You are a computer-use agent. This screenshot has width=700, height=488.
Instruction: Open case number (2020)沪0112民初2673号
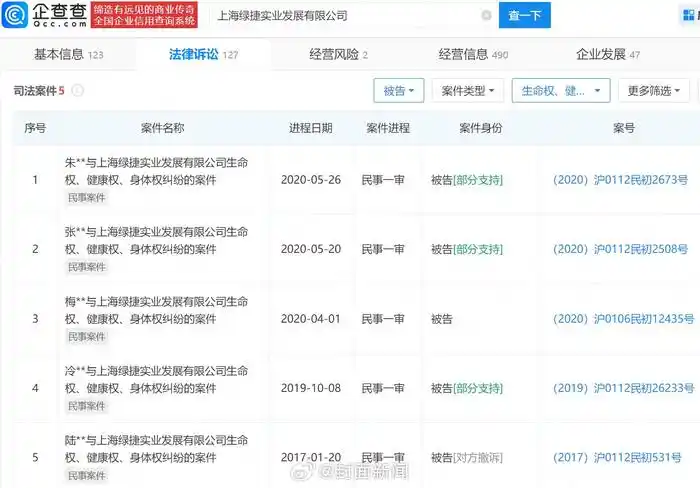tap(620, 180)
